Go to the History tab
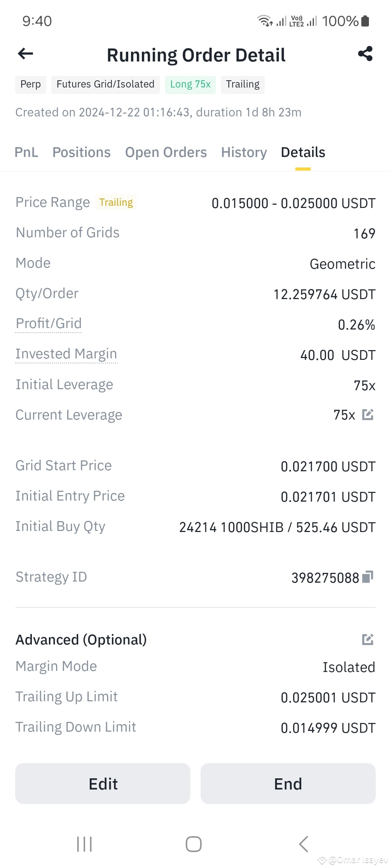 [244, 152]
